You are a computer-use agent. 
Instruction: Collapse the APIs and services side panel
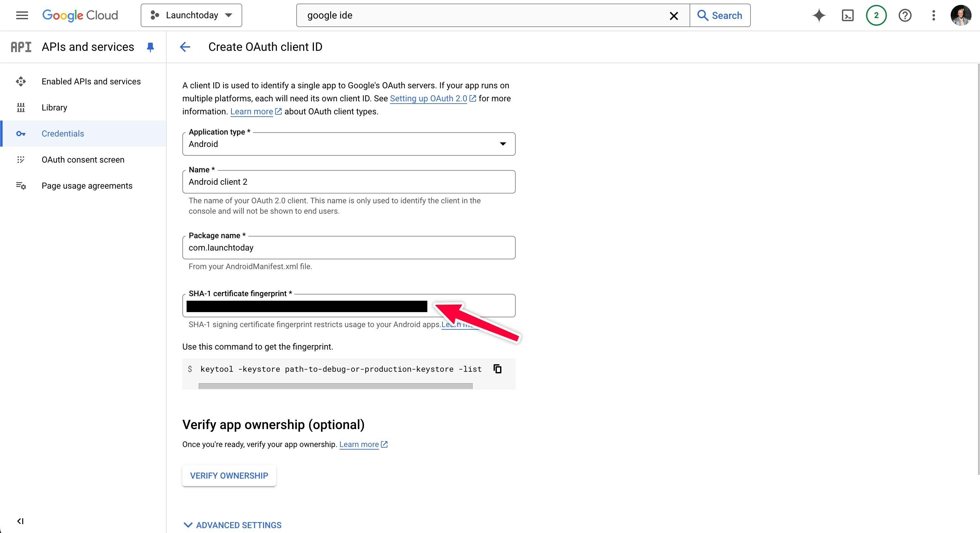pos(21,521)
